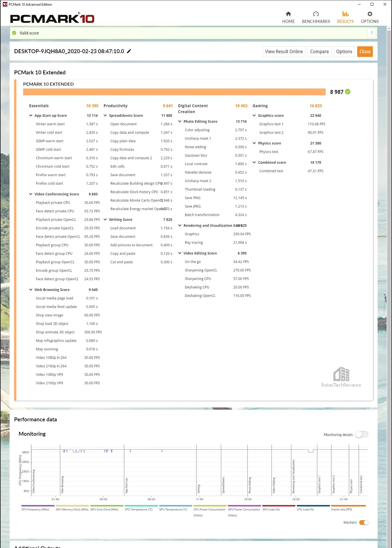Image resolution: width=392 pixels, height=548 pixels.
Task: Select GPU Power Consumption legend swatch
Action: [245, 506]
